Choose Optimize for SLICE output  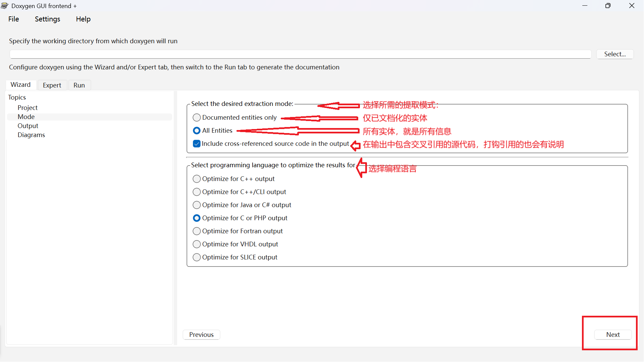[197, 257]
